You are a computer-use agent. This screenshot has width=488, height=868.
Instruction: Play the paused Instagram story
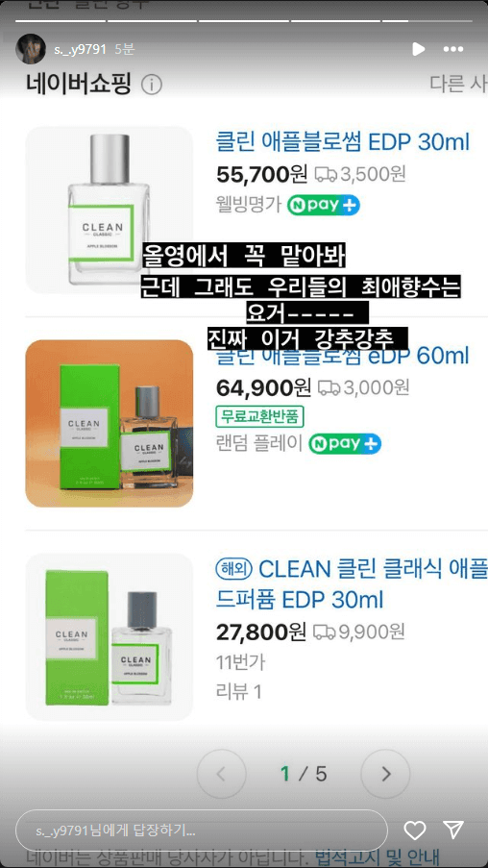tap(418, 49)
